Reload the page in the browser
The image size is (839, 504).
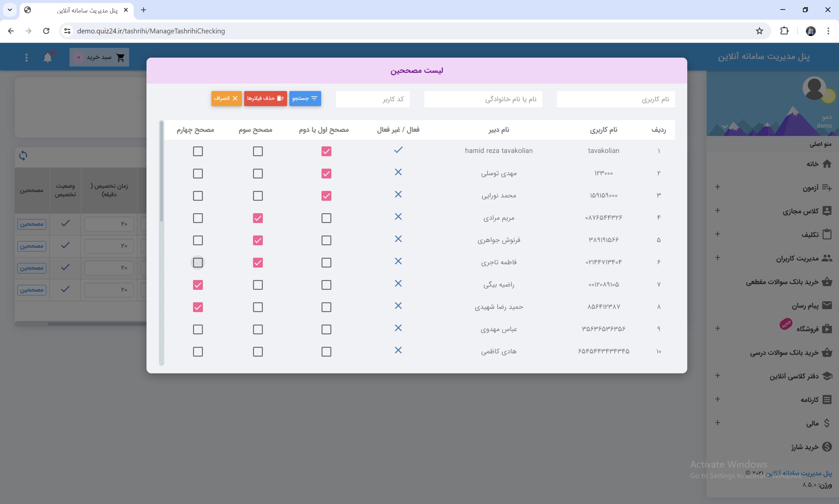[x=46, y=31]
